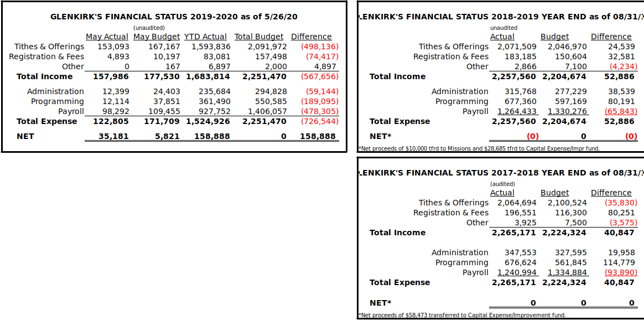Select the "May Budget" column header

click(x=157, y=37)
